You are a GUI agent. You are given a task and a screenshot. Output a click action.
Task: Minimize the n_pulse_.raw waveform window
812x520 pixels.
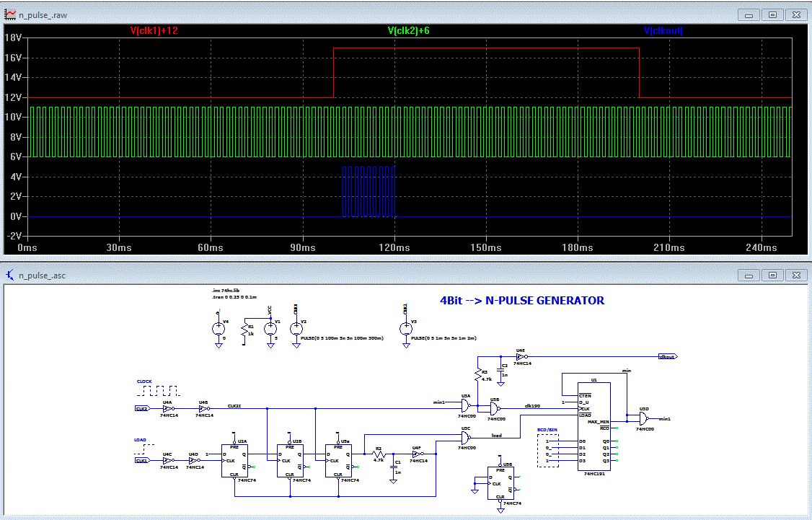[x=749, y=15]
